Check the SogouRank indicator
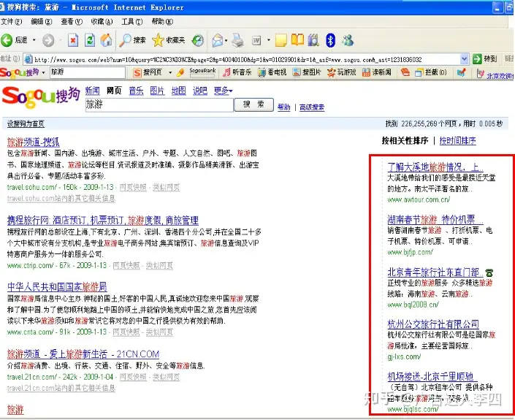The image size is (515, 420). pos(202,72)
